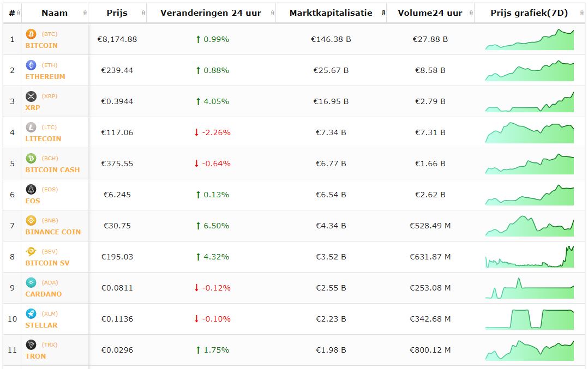The height and width of the screenshot is (369, 588).
Task: Click the EOS logo icon
Action: (31, 189)
